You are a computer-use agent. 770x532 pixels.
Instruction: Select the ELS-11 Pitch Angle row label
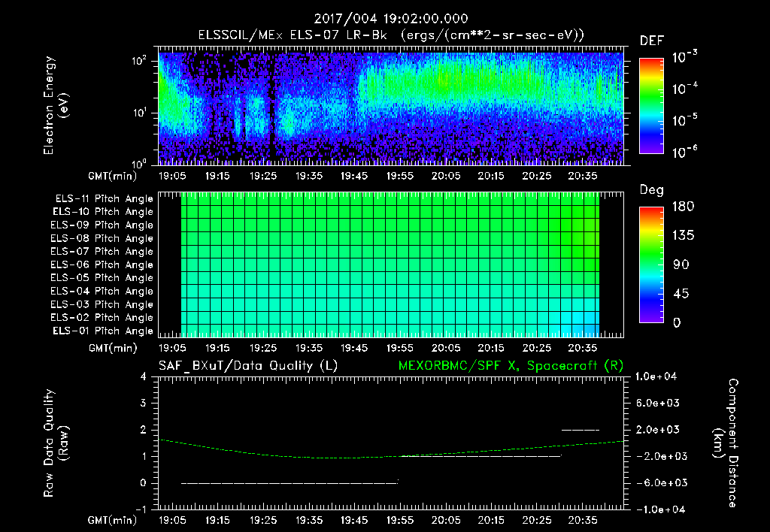tap(104, 199)
